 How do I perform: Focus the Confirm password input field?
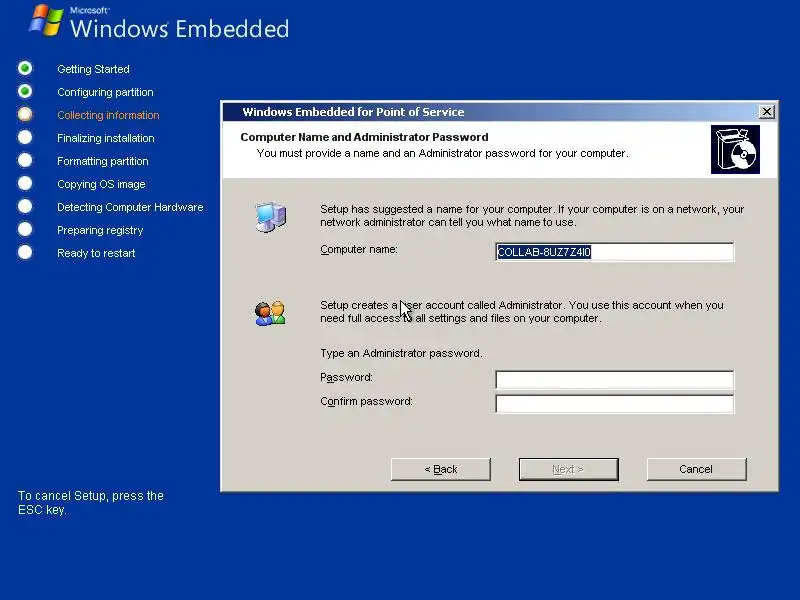point(615,404)
